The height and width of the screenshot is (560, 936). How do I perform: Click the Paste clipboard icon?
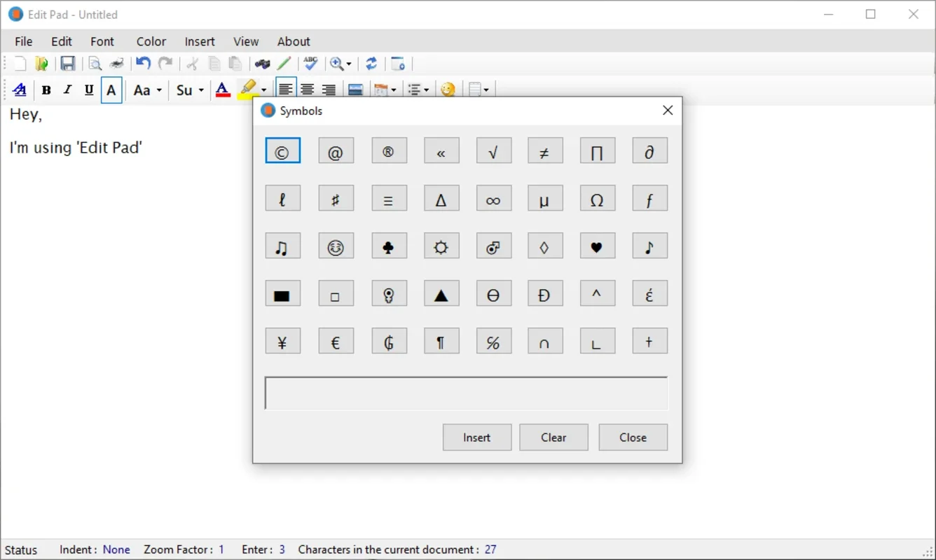[x=236, y=64]
